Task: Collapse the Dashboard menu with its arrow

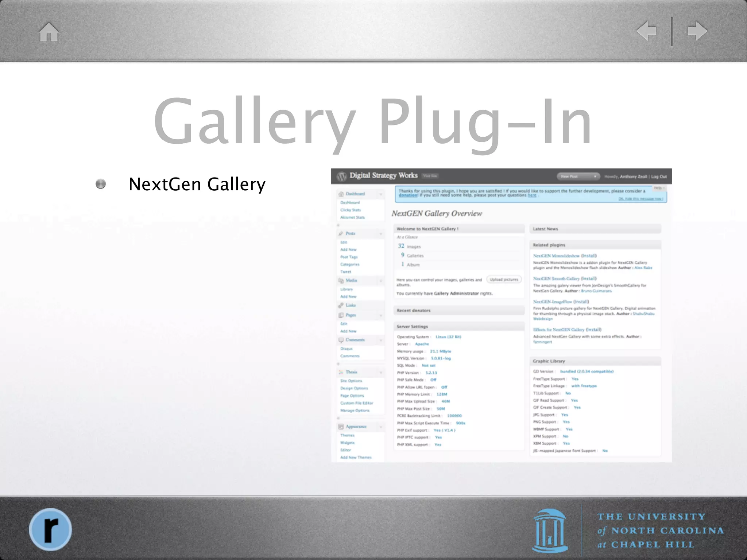Action: 381,194
